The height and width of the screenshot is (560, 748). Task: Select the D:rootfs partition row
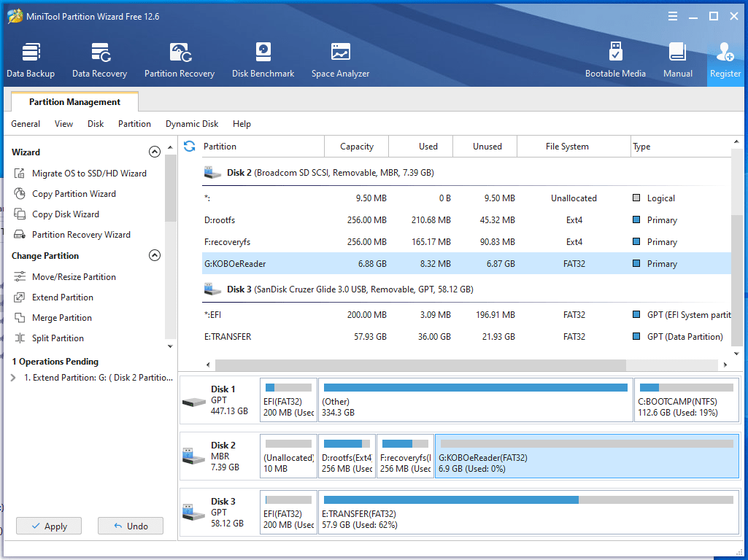pyautogui.click(x=466, y=219)
